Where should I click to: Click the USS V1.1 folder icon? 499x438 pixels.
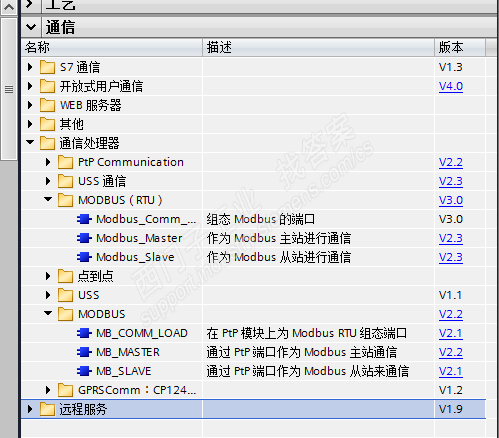point(65,295)
